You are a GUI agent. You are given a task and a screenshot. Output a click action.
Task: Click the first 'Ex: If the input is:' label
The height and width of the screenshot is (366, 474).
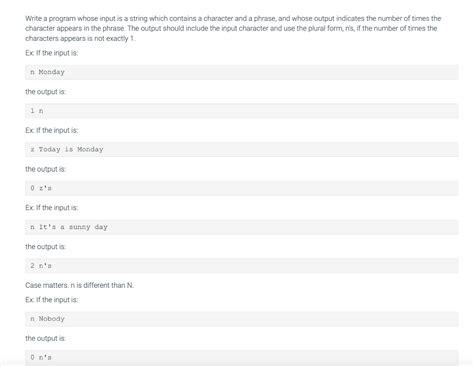[x=52, y=53]
